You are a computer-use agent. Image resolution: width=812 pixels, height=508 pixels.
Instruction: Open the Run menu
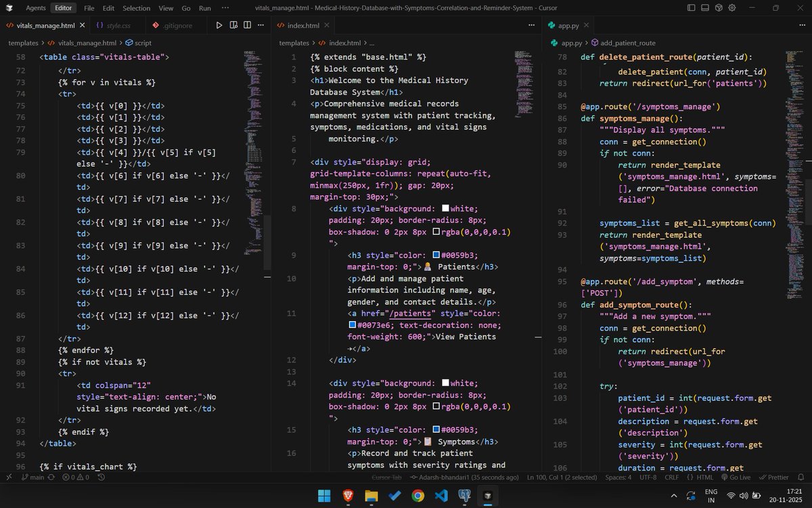pyautogui.click(x=204, y=8)
